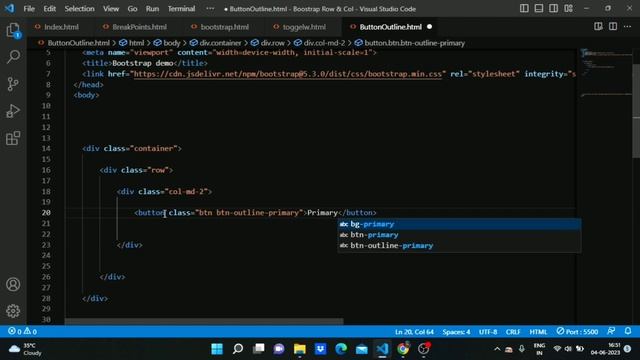
Task: Open the Extensions view
Action: pos(13,138)
